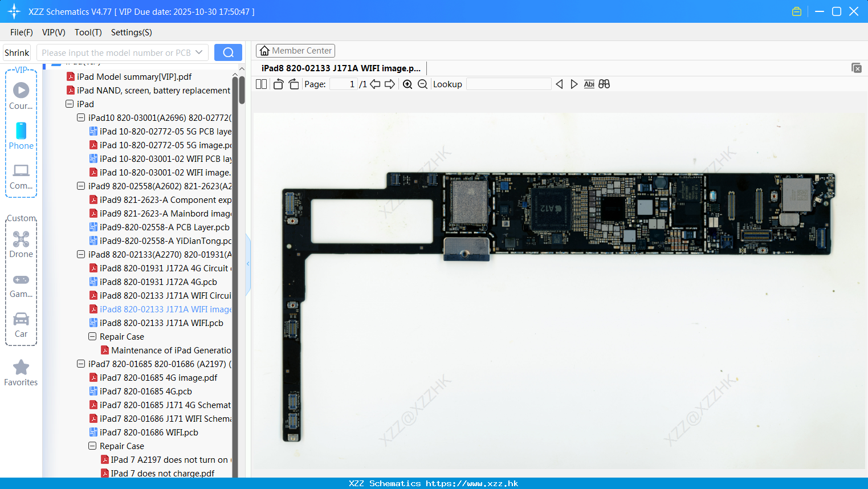Collapse the iPad10 820-03001 node
The image size is (868, 489).
click(81, 117)
